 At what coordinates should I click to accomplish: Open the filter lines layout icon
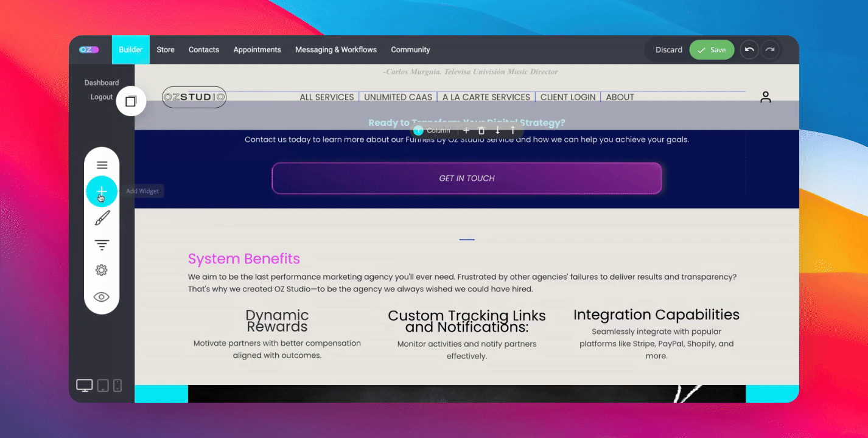[x=102, y=245]
